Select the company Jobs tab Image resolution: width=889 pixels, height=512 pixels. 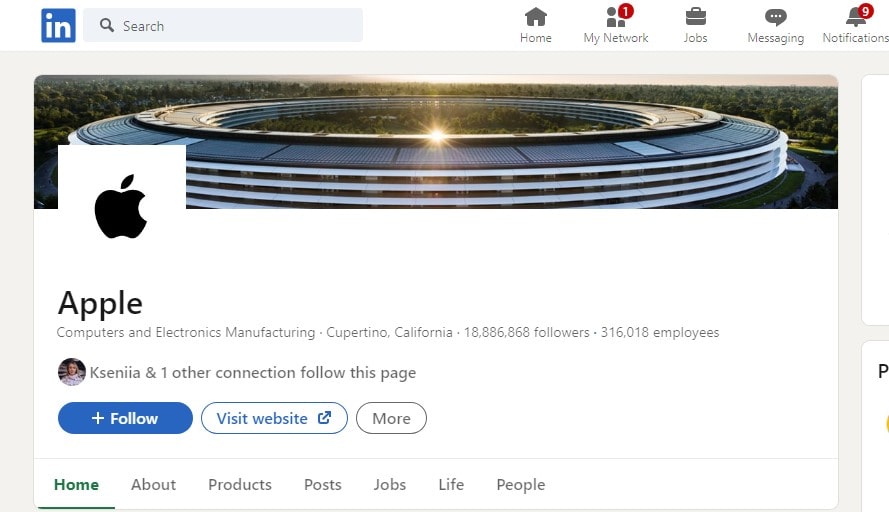(390, 484)
